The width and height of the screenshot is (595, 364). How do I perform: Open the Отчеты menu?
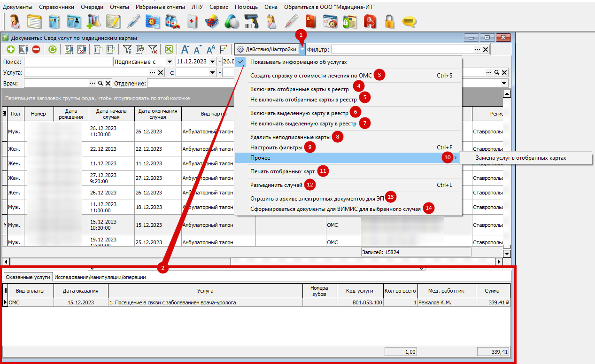coord(119,7)
